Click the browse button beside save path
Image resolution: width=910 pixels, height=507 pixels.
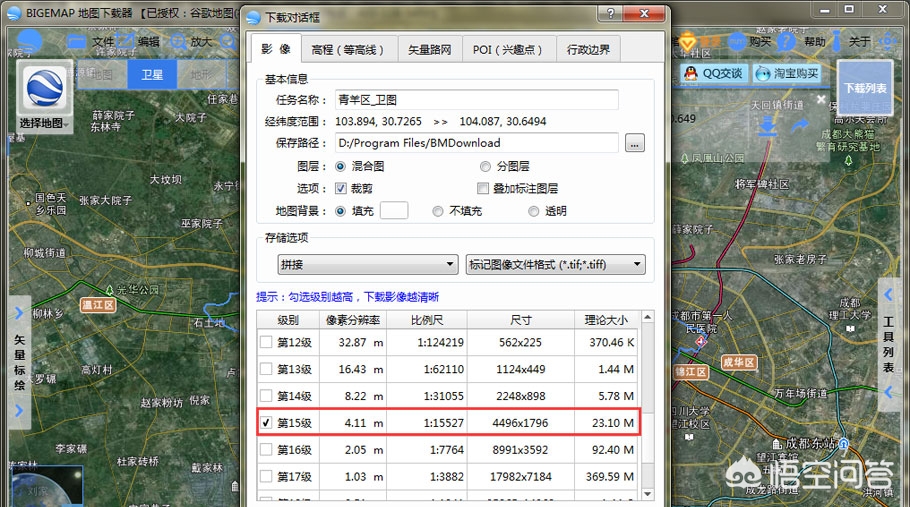(x=634, y=143)
